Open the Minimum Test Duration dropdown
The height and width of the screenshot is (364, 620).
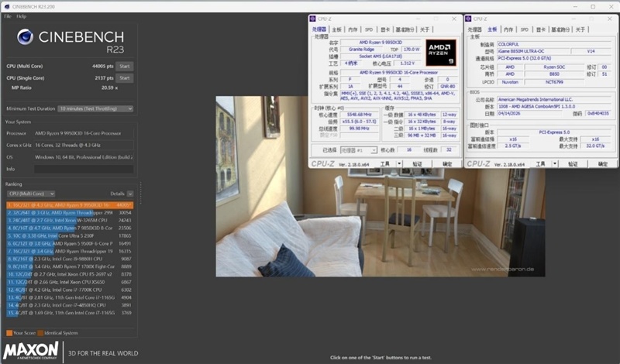point(95,108)
